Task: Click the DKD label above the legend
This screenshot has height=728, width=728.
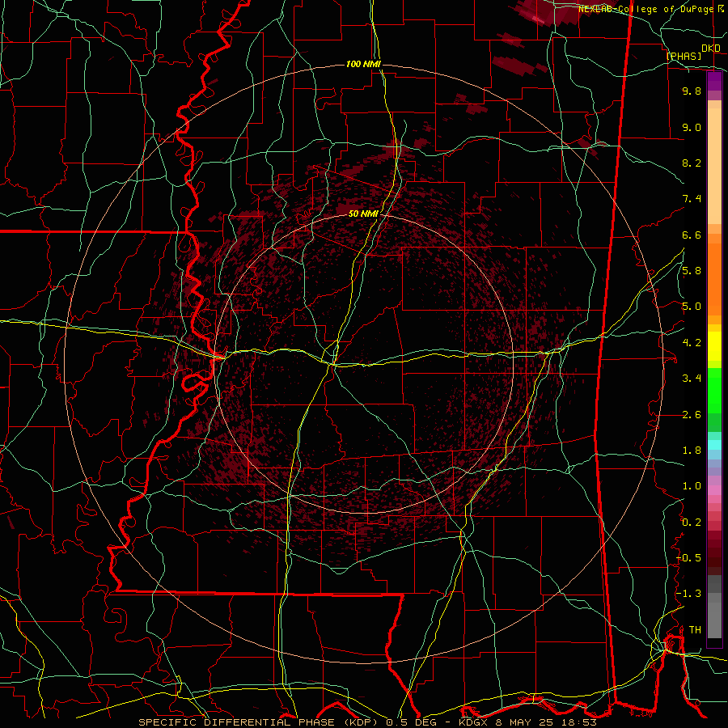Action: 711,49
